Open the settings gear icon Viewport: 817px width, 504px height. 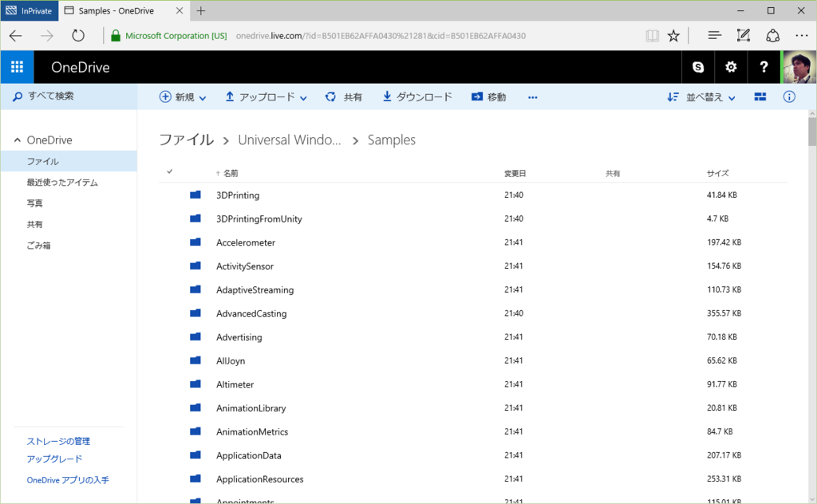(x=731, y=67)
